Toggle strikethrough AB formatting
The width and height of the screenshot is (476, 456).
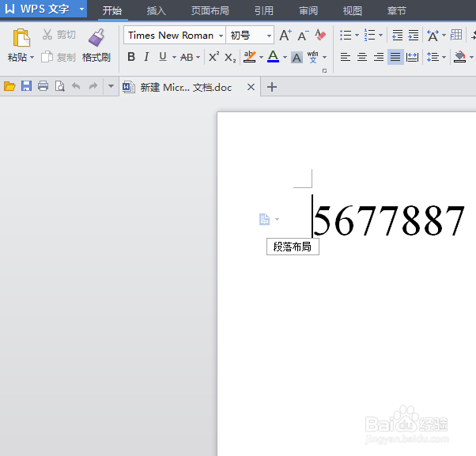pyautogui.click(x=187, y=57)
